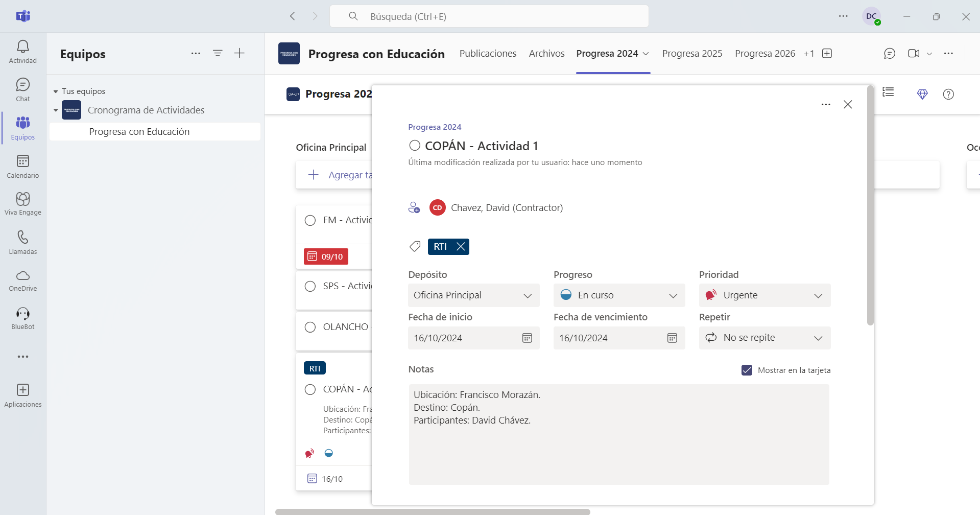Screen dimensions: 980x515
Task: Complete the COPÁN card circle
Action: [x=310, y=389]
